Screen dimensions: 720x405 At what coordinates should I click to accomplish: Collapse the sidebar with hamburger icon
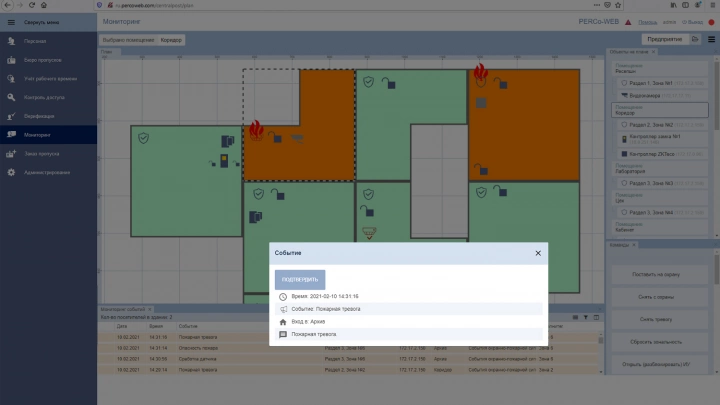(11, 20)
